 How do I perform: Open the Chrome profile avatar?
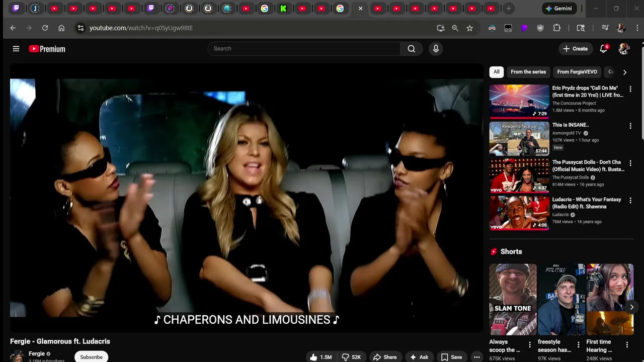(x=621, y=28)
